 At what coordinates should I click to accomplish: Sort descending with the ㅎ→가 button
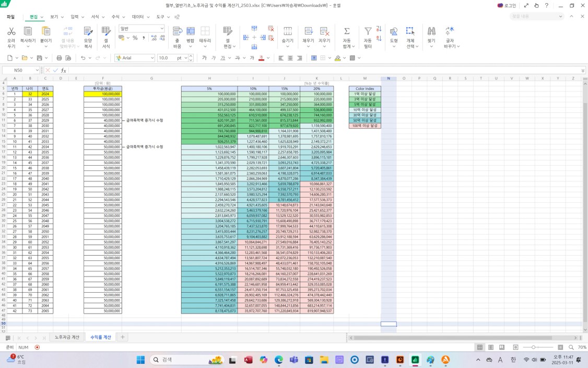(x=379, y=38)
